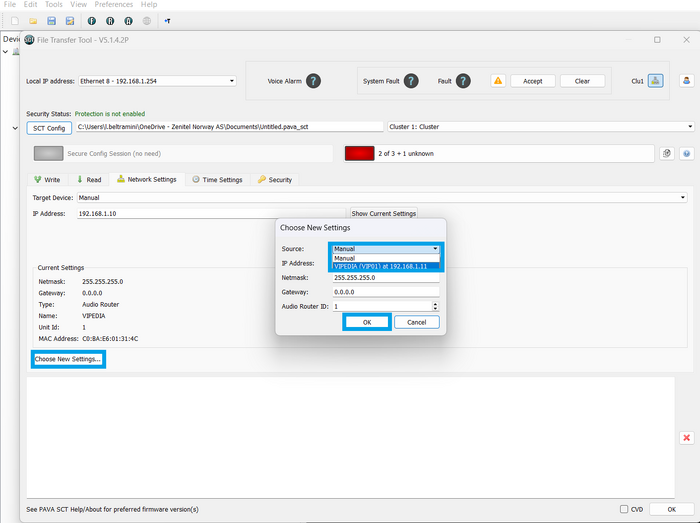Viewport: 700px width, 523px height.
Task: Click the blue help icon beside cluster status
Action: click(686, 154)
